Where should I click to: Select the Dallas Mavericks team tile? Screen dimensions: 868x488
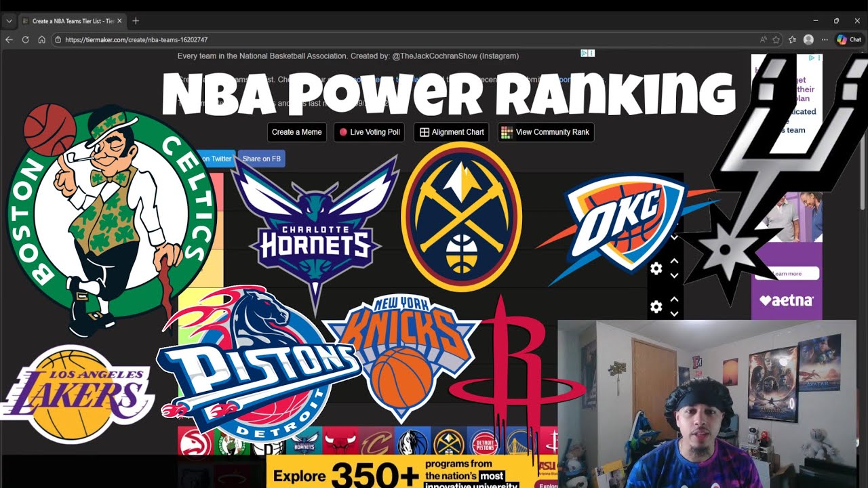pyautogui.click(x=412, y=442)
